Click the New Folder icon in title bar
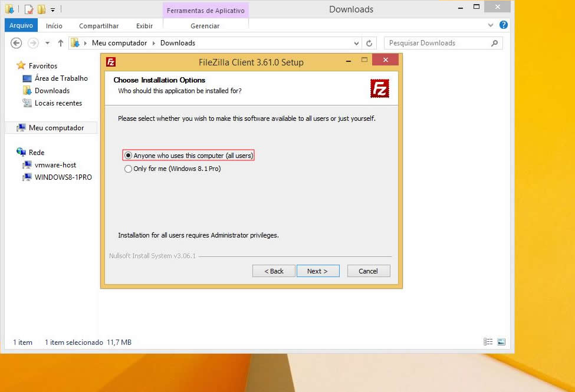Screen dimensions: 575x392 click(x=41, y=9)
